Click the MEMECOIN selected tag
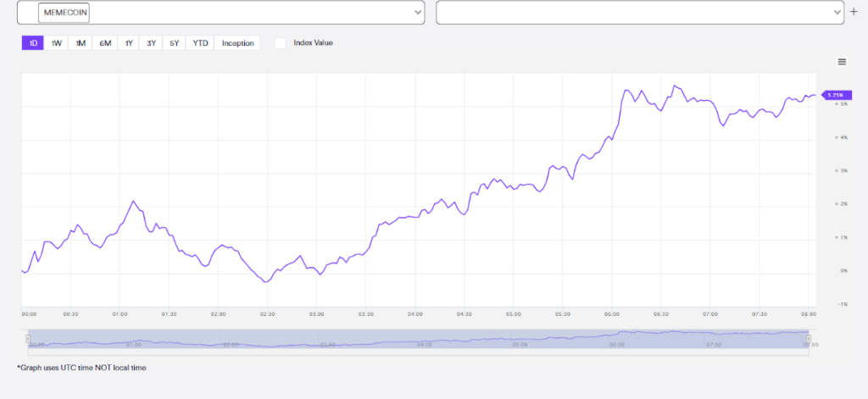 pos(64,13)
